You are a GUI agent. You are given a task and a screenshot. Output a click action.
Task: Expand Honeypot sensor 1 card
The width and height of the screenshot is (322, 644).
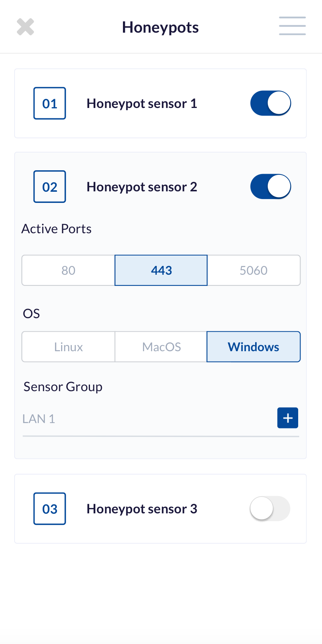coord(161,103)
